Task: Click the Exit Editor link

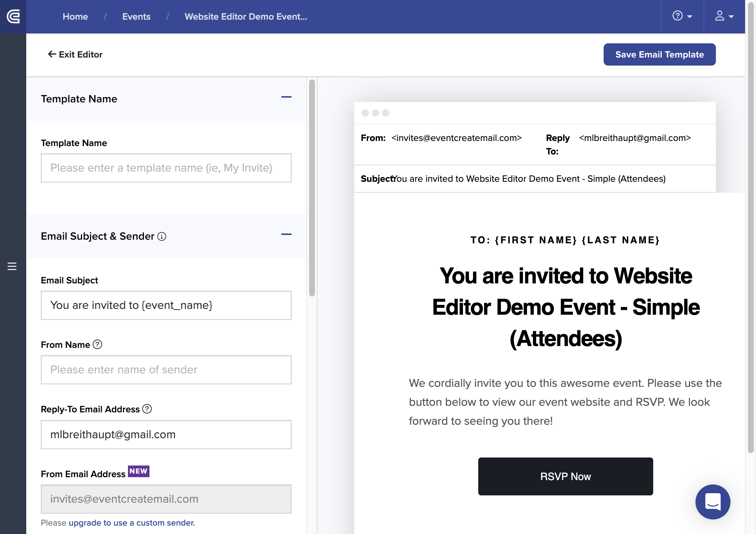Action: click(x=75, y=54)
